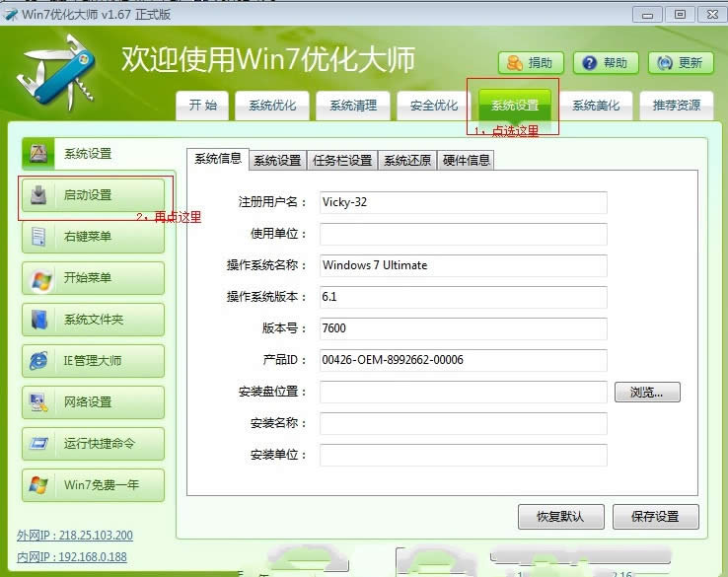Switch to the 系统清理 main tab
Screen dimensions: 728x577
click(x=353, y=106)
